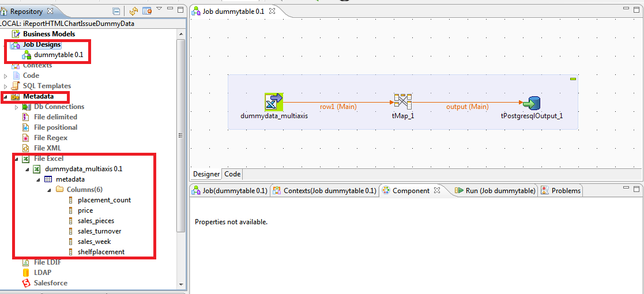Click the SQL Templates scroll icon
The width and height of the screenshot is (644, 294).
(x=16, y=86)
